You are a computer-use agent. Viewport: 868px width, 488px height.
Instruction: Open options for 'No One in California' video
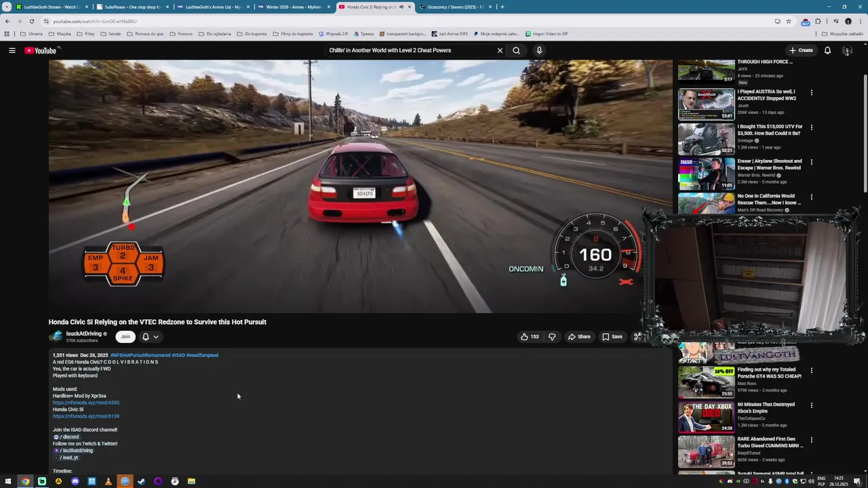(x=811, y=197)
